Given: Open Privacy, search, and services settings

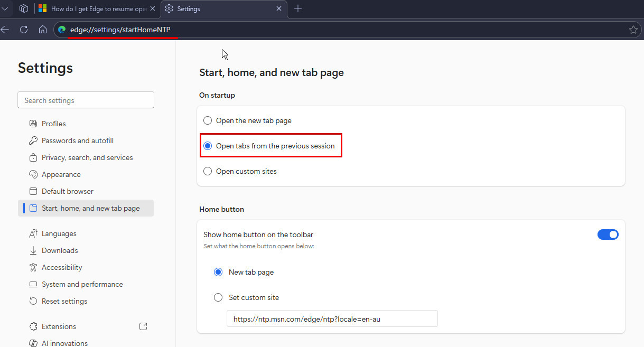Looking at the screenshot, I should point(87,157).
